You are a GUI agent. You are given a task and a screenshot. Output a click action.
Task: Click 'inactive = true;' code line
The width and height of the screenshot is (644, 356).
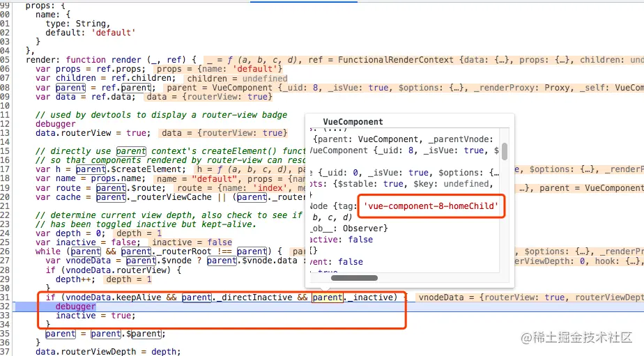point(95,316)
